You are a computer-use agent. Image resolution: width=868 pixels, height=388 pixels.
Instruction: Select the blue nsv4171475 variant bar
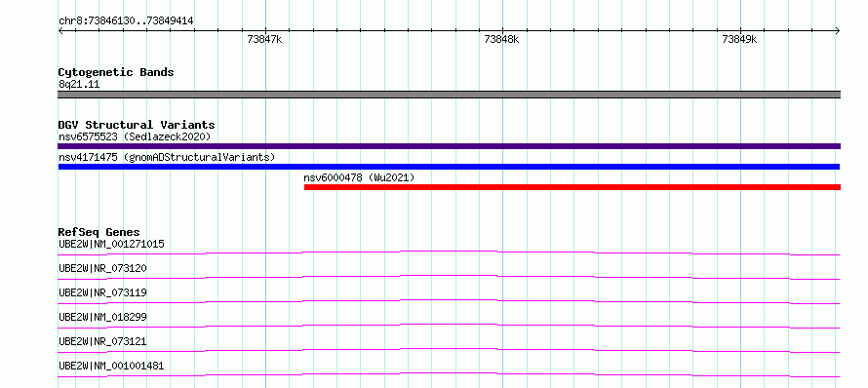point(449,167)
